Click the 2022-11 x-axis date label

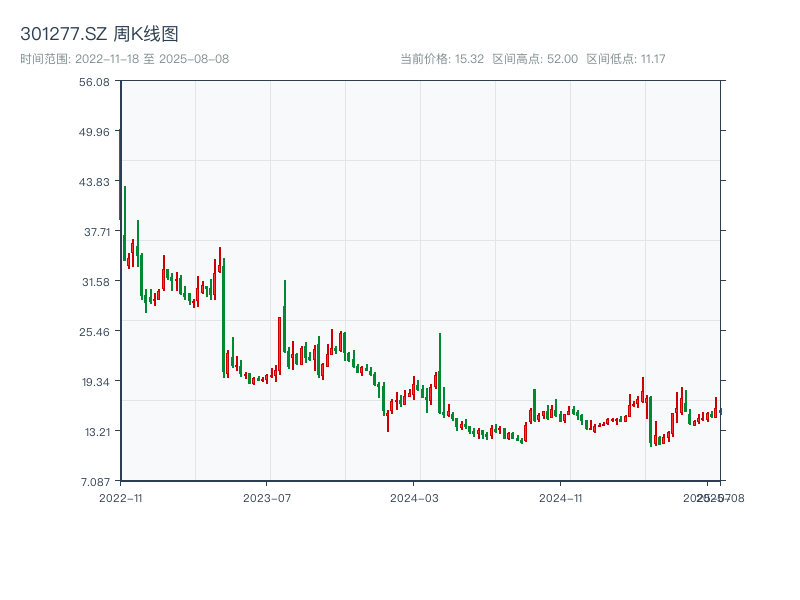(121, 497)
